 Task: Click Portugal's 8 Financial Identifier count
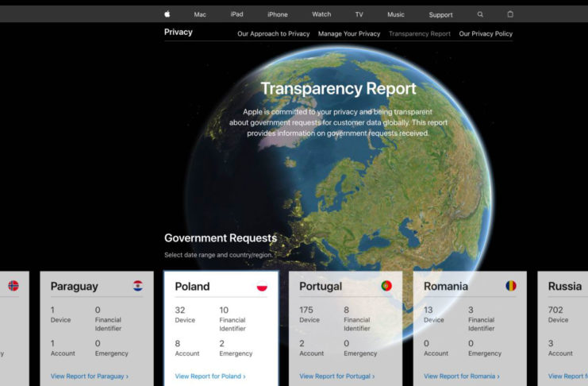pyautogui.click(x=346, y=311)
